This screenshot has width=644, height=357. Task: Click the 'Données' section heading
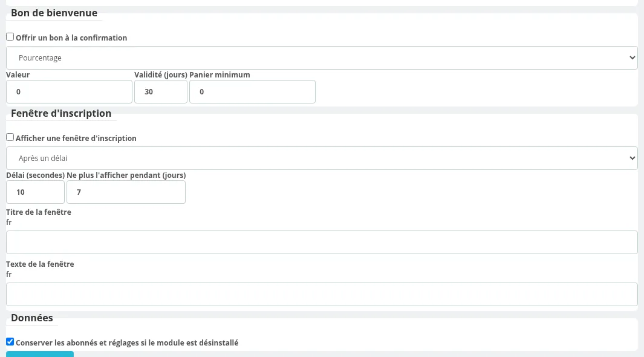coord(32,318)
